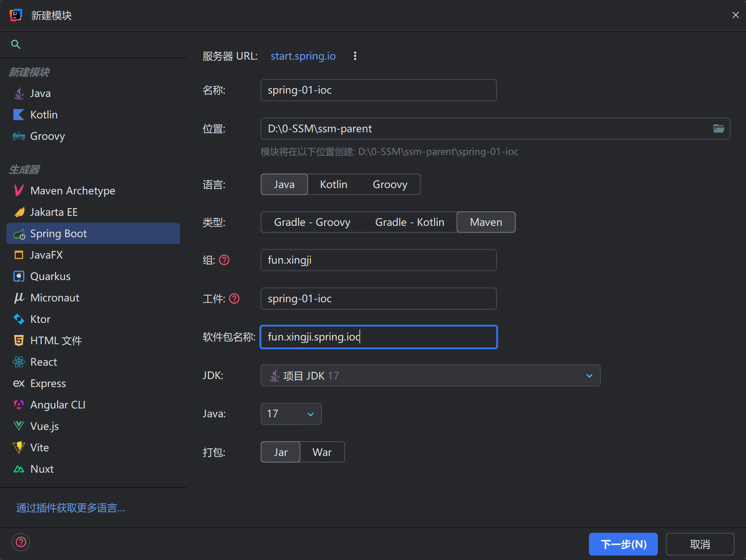The height and width of the screenshot is (560, 746).
Task: Select the Jakarta EE generator
Action: (x=54, y=212)
